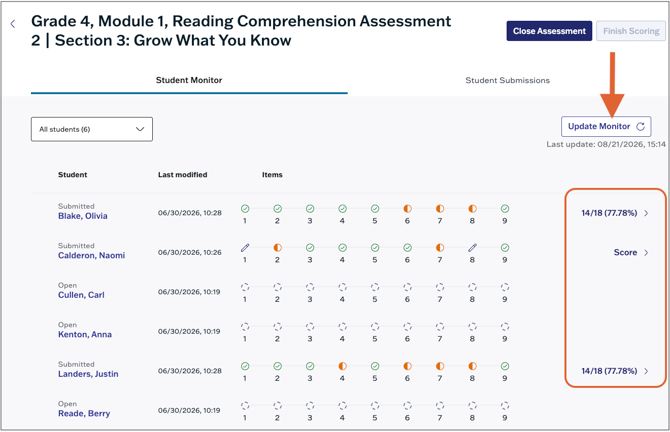The height and width of the screenshot is (432, 670).
Task: Click Blake, Olivia item 6 partial-credit icon
Action: (x=407, y=209)
